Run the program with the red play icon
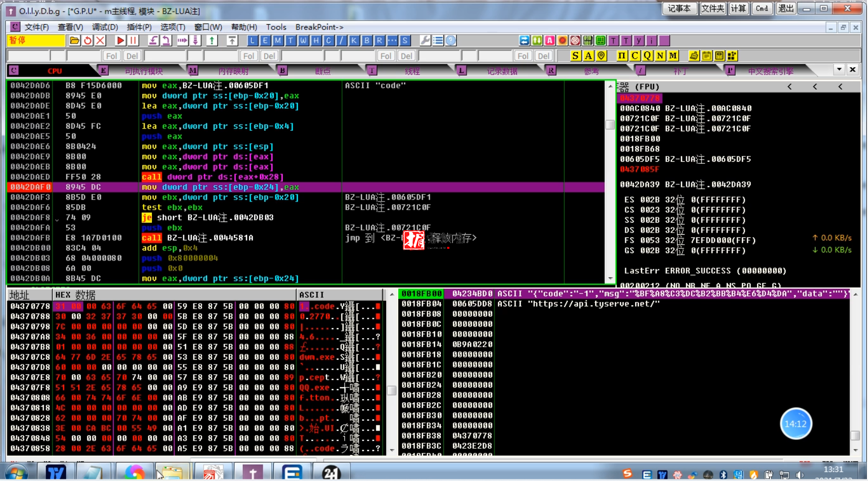868x481 pixels. (120, 40)
